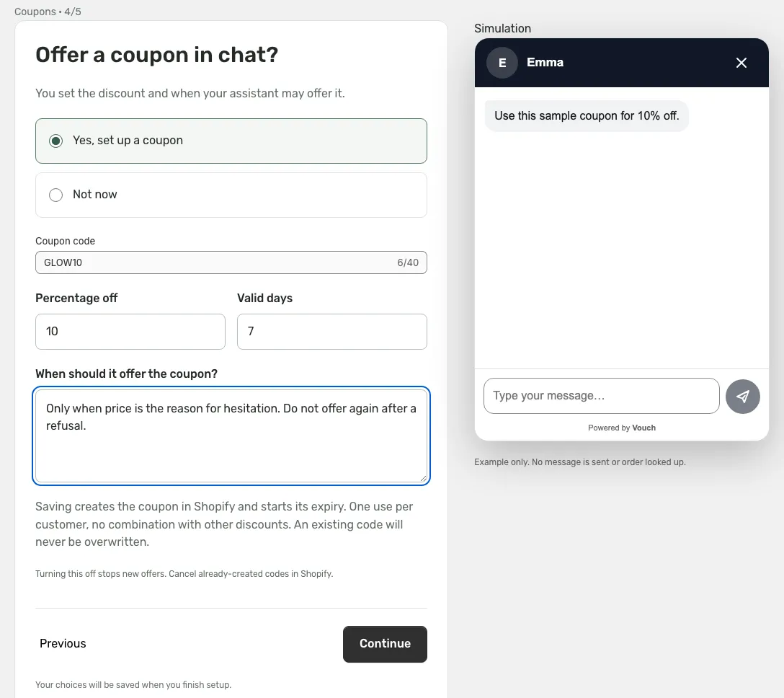Click the Type your message chat input
This screenshot has height=698, width=784.
tap(602, 396)
